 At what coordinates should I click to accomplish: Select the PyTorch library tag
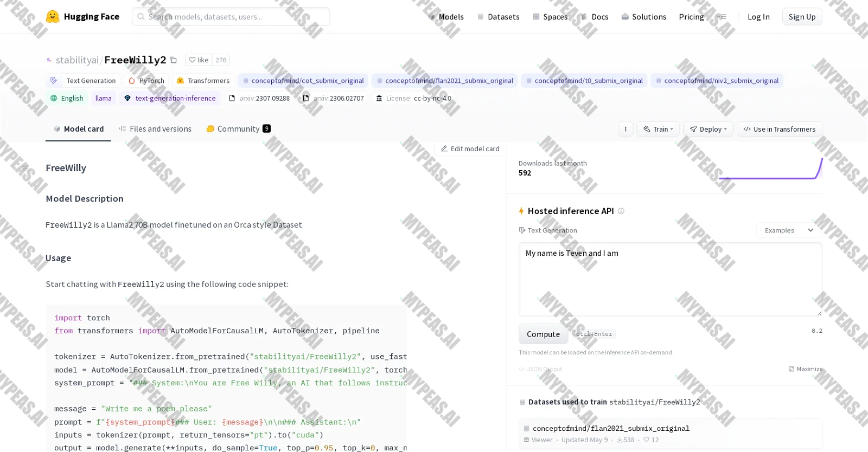pos(146,81)
